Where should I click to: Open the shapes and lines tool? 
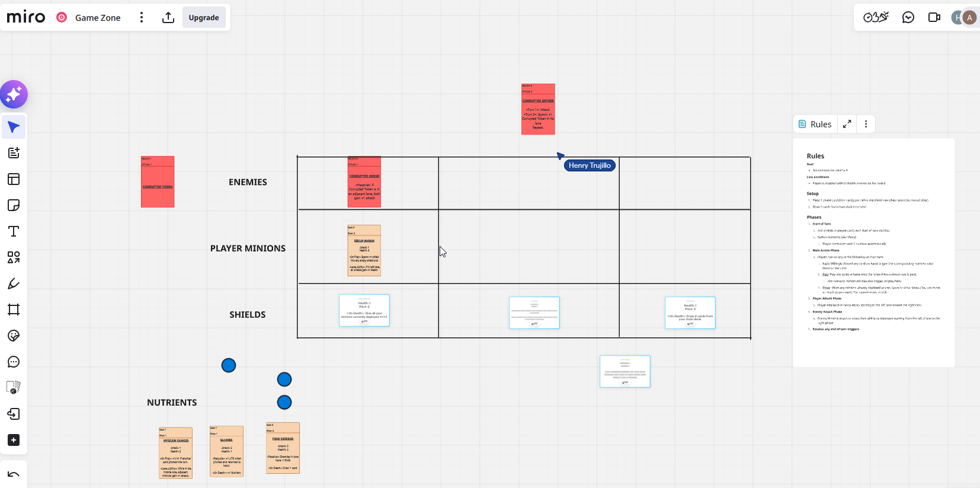[14, 257]
